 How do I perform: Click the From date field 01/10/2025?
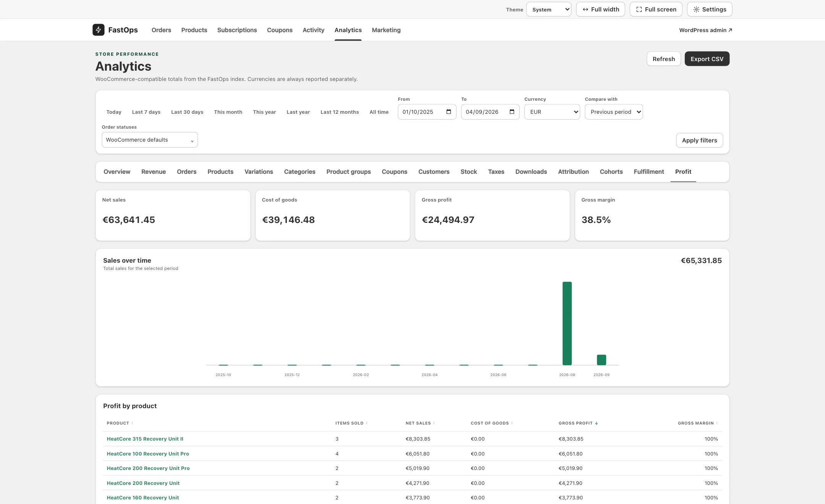point(427,112)
